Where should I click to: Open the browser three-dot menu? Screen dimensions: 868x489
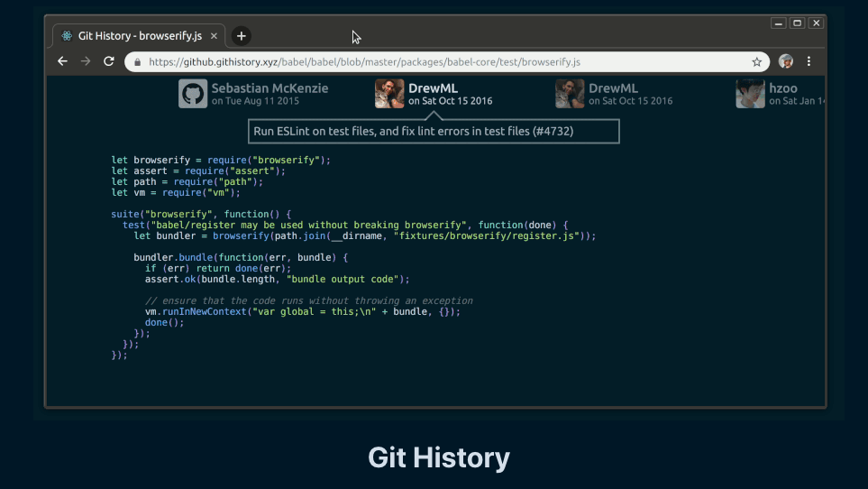point(809,61)
